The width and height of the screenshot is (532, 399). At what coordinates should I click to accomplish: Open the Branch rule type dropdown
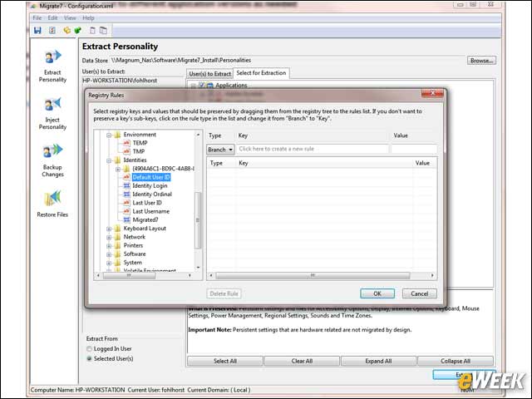coord(220,150)
